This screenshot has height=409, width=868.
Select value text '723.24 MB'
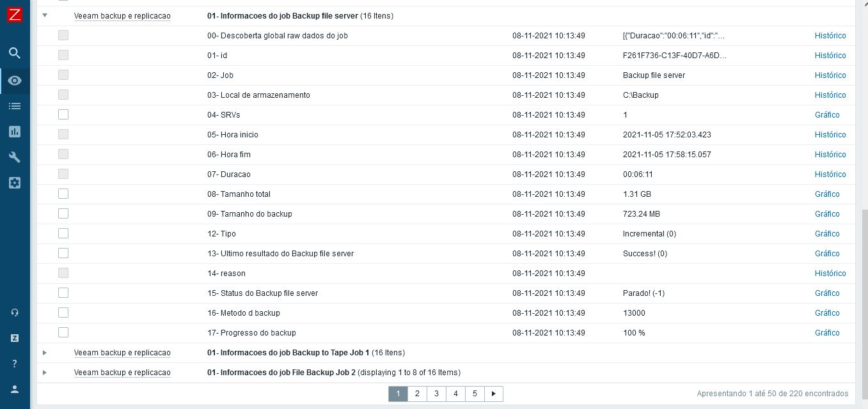tap(642, 214)
